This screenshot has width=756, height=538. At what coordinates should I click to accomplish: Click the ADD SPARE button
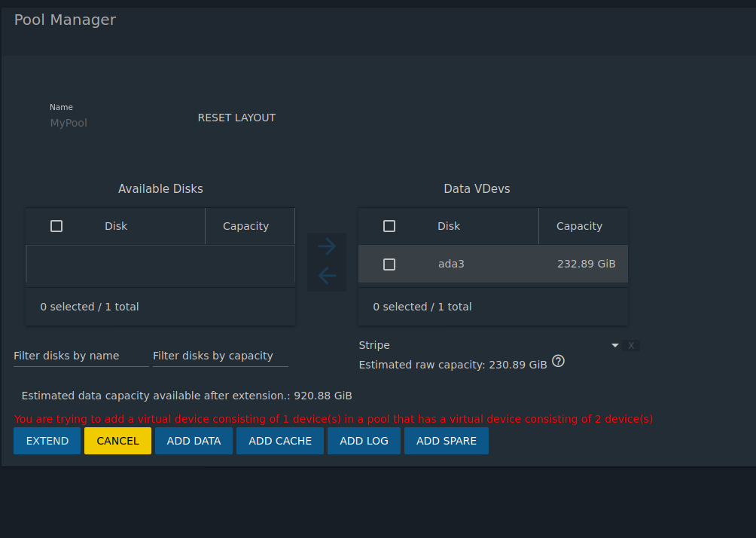(x=446, y=441)
